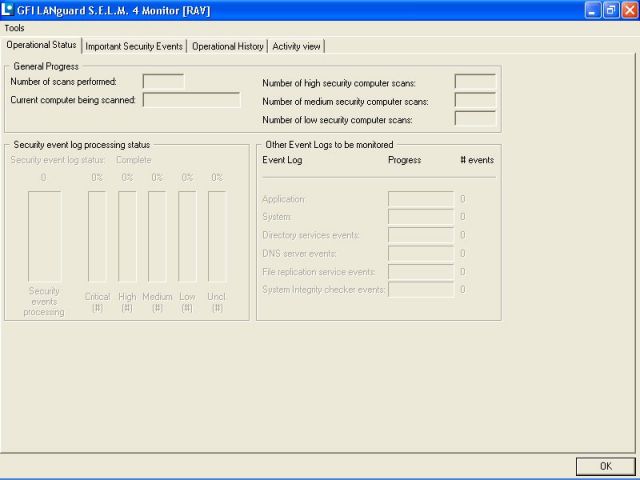This screenshot has width=640, height=480.
Task: Select the high security computer scans field
Action: [x=475, y=81]
